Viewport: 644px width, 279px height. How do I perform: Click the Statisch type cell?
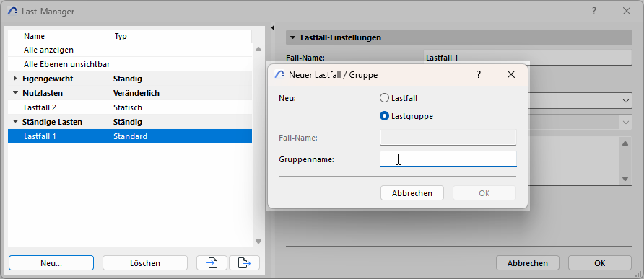click(128, 107)
